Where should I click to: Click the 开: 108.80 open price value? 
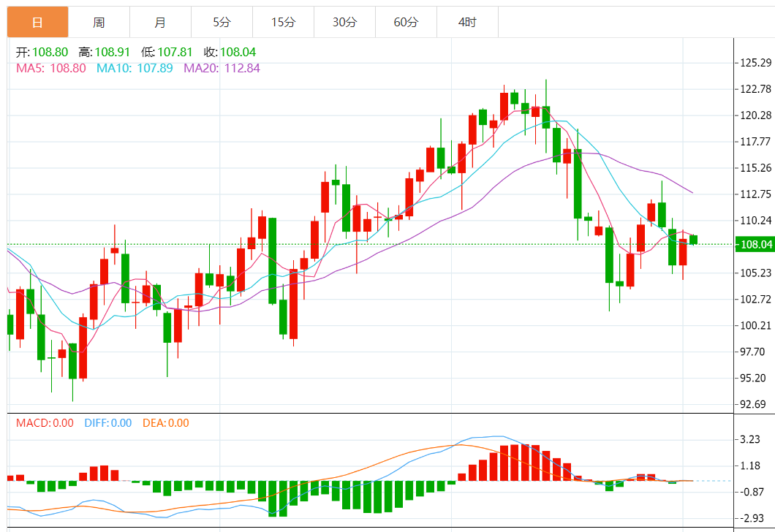coord(42,53)
